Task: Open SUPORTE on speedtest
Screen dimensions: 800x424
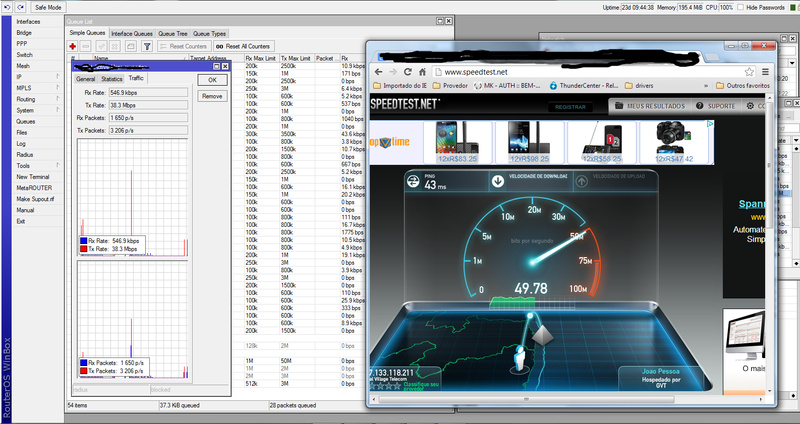Action: (x=716, y=106)
